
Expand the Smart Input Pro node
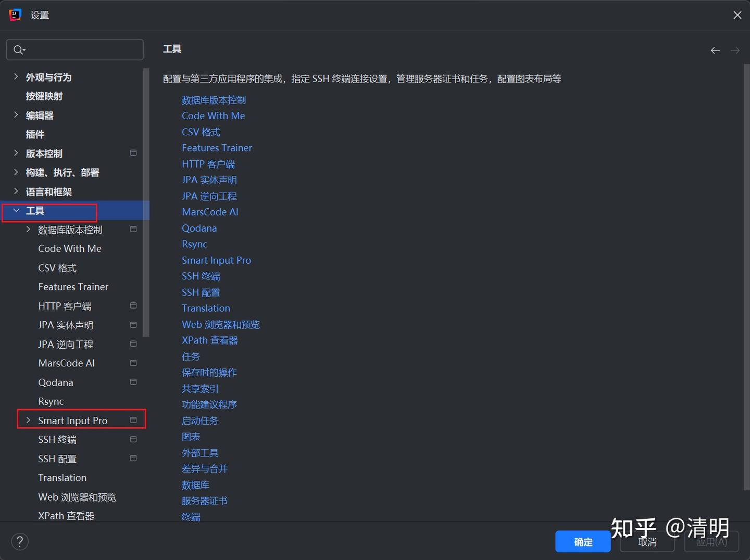(28, 420)
